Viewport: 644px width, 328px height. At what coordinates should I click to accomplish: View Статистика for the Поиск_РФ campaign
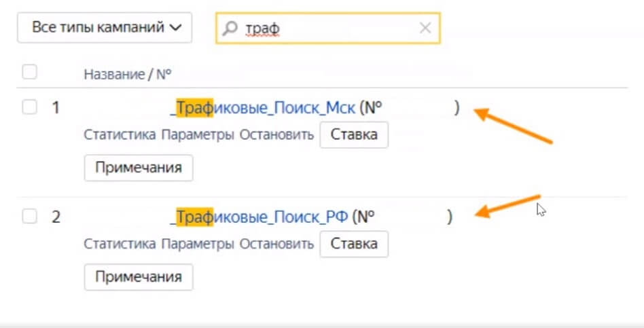(121, 244)
